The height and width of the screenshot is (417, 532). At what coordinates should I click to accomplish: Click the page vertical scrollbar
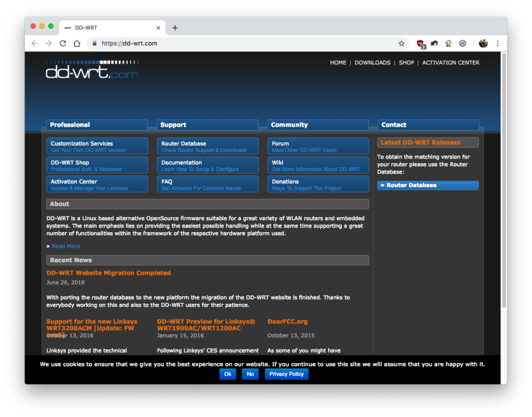[x=504, y=180]
